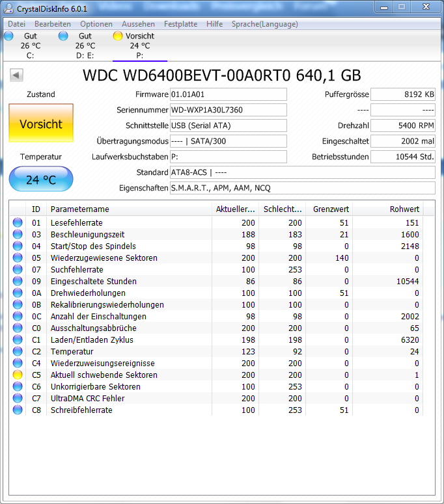Image resolution: width=444 pixels, height=504 pixels.
Task: Switch to the Gut 26 °C C: drive
Action: (30, 46)
